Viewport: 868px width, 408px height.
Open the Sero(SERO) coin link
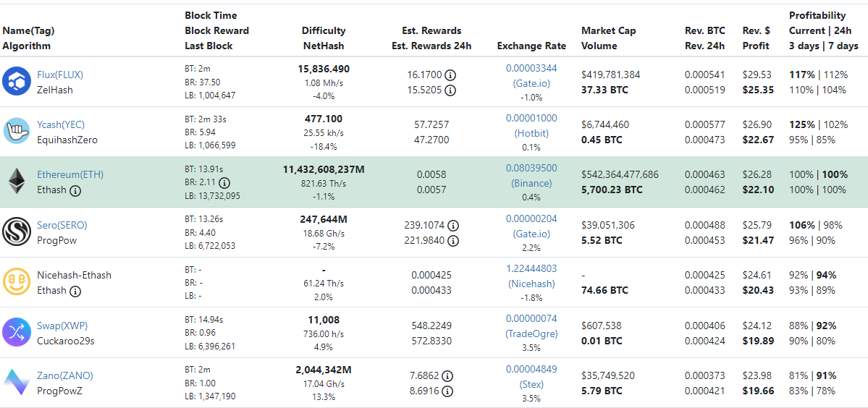(x=62, y=225)
